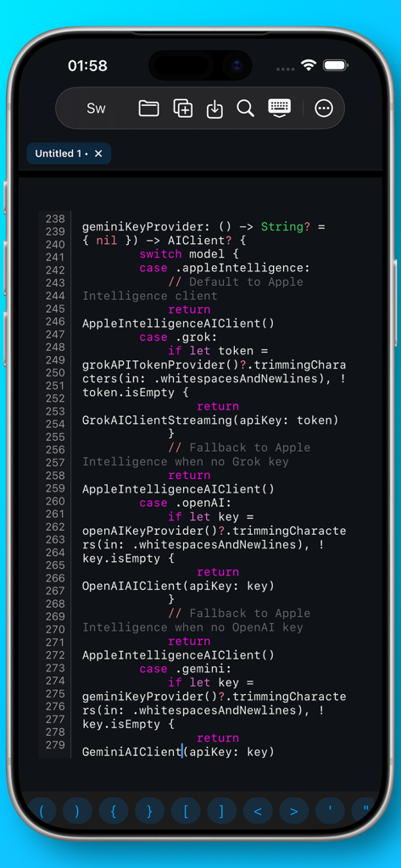Viewport: 401px width, 868px height.
Task: Insert a closing parenthesis from the shortcut bar
Action: [77, 811]
